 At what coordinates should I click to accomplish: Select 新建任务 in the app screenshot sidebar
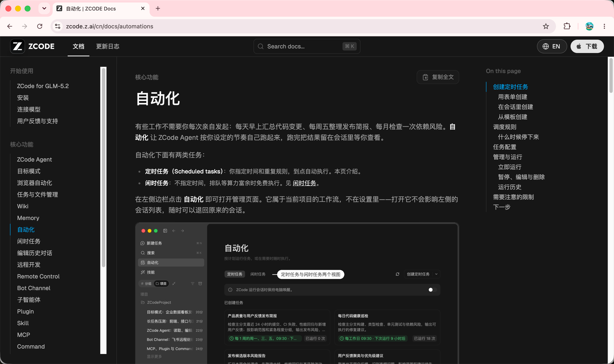[x=171, y=243]
